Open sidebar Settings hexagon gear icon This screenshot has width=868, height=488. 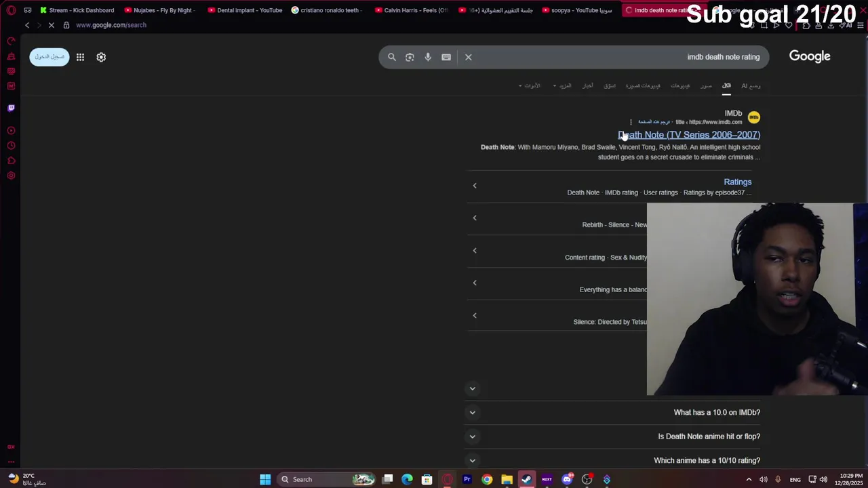pyautogui.click(x=11, y=176)
